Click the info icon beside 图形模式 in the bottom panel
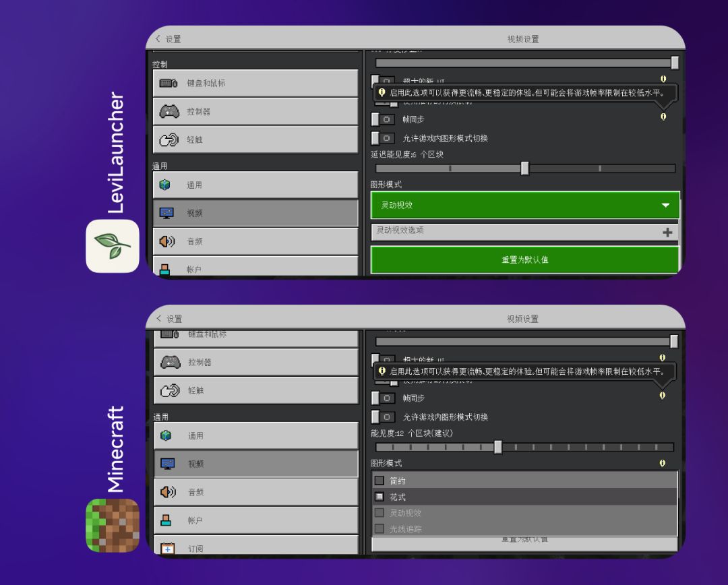Screen dimensions: 728x585 tap(663, 463)
